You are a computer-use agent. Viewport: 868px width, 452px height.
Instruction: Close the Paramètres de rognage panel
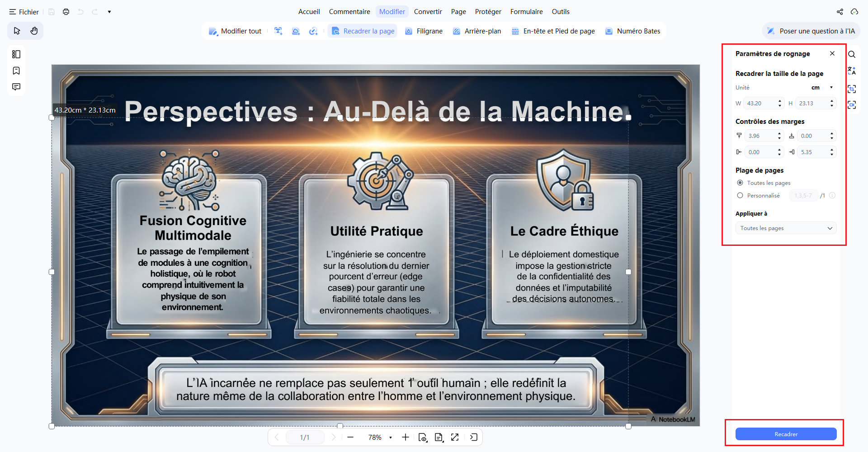coord(832,53)
